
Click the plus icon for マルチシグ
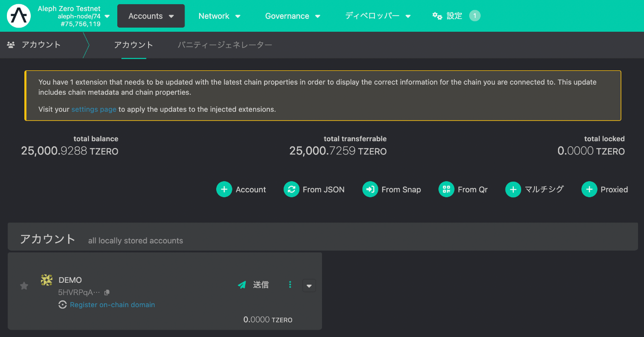pos(513,189)
